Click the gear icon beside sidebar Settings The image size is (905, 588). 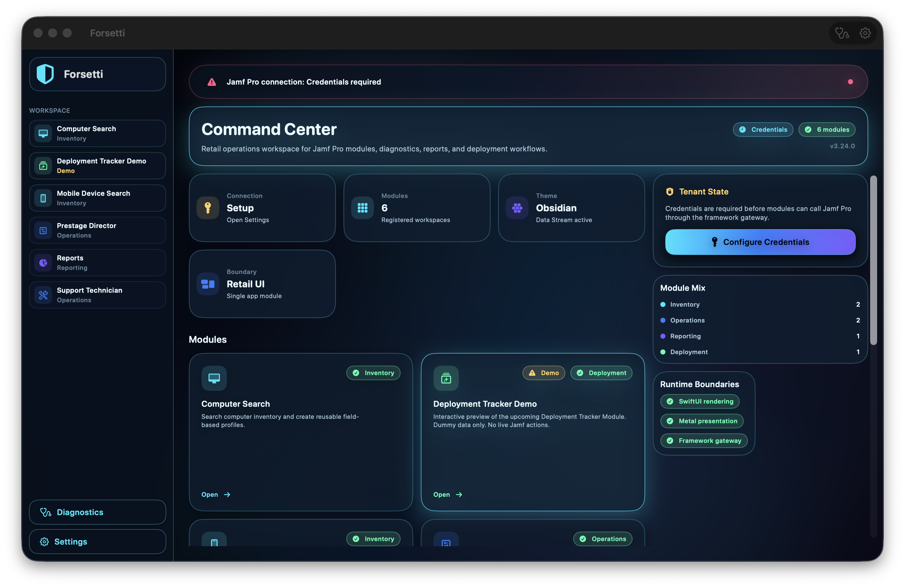[x=44, y=542]
